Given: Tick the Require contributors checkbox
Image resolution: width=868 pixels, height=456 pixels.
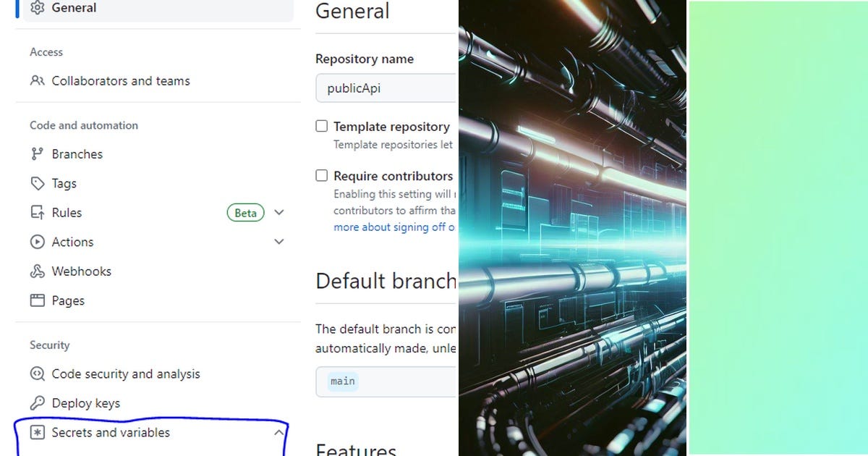Looking at the screenshot, I should tap(322, 175).
